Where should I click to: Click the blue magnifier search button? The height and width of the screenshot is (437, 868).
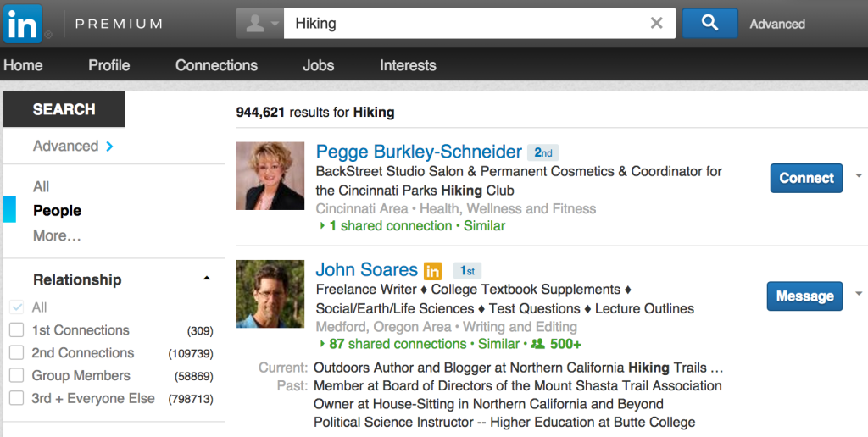coord(709,23)
